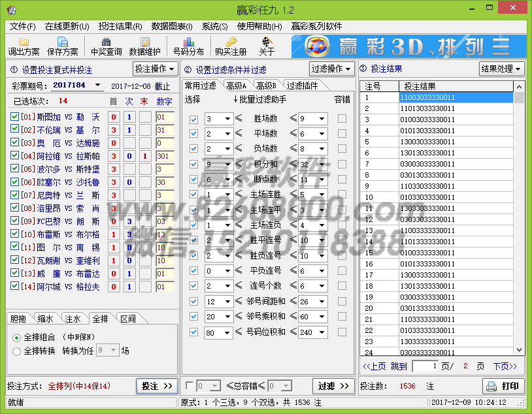Click the page number input field
This screenshot has width=532, height=414.
(425, 366)
